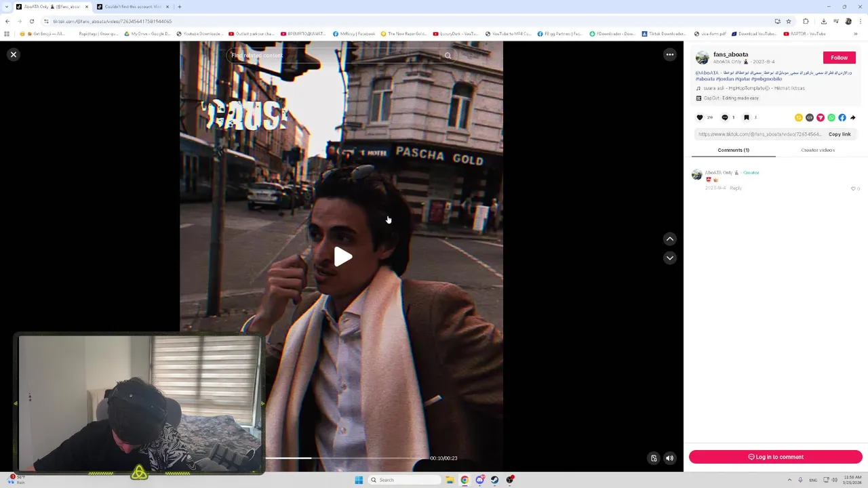Expand more share options arrow
Viewport: 868px width, 488px height.
pos(853,117)
